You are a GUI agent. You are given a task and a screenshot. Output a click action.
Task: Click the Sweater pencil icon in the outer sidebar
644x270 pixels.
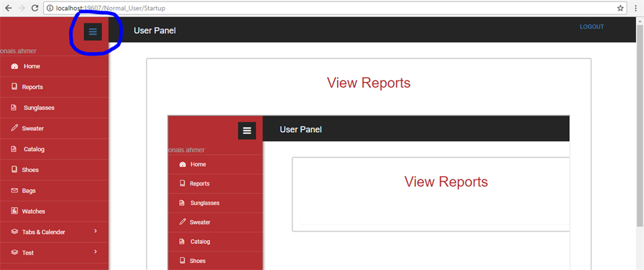[14, 128]
